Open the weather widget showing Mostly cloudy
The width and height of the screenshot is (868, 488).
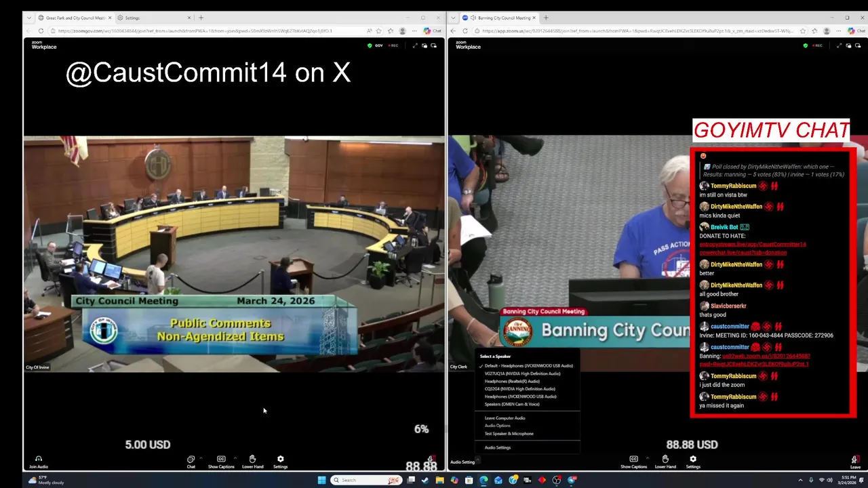[x=46, y=480]
